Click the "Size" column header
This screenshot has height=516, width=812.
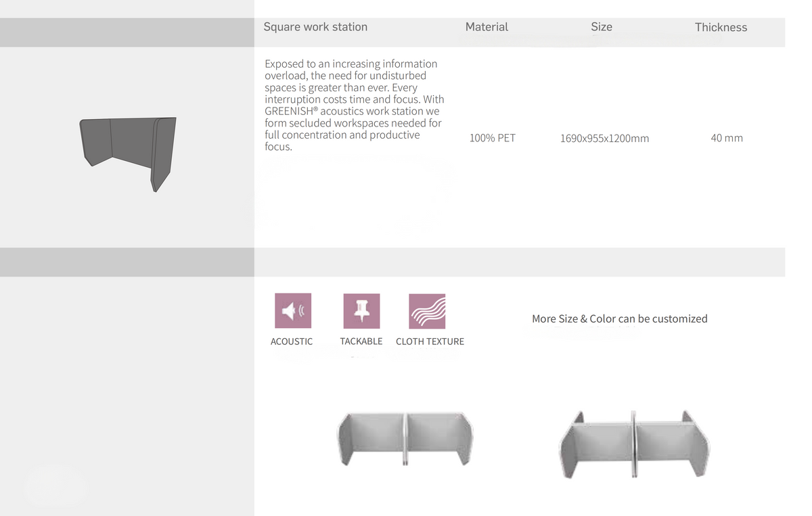coord(602,27)
